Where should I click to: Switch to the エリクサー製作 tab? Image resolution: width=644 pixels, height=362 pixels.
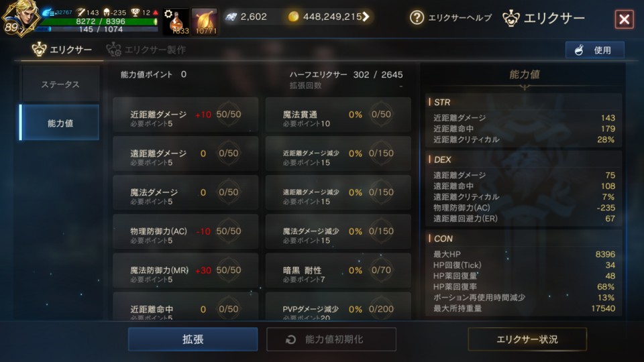coord(146,50)
